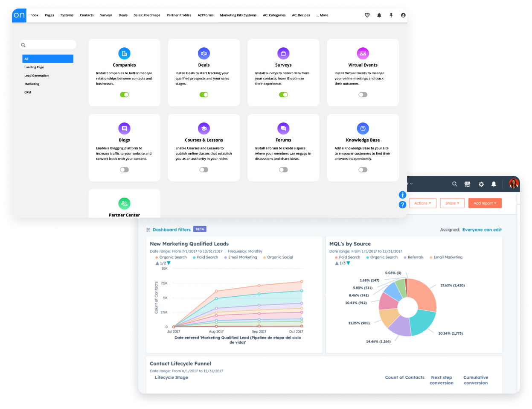Viewport: 532px width, 409px height.
Task: Click the Deals app icon
Action: (203, 53)
